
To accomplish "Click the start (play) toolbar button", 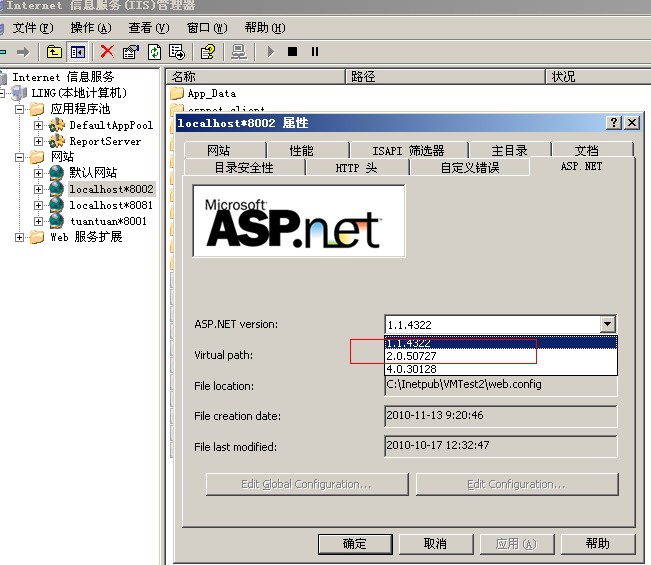I will click(271, 52).
